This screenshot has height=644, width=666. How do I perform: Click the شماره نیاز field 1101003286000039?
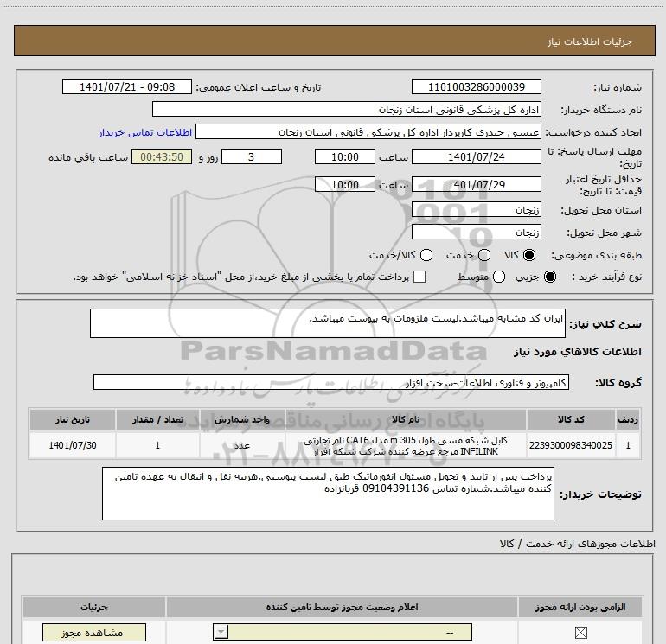coord(476,86)
